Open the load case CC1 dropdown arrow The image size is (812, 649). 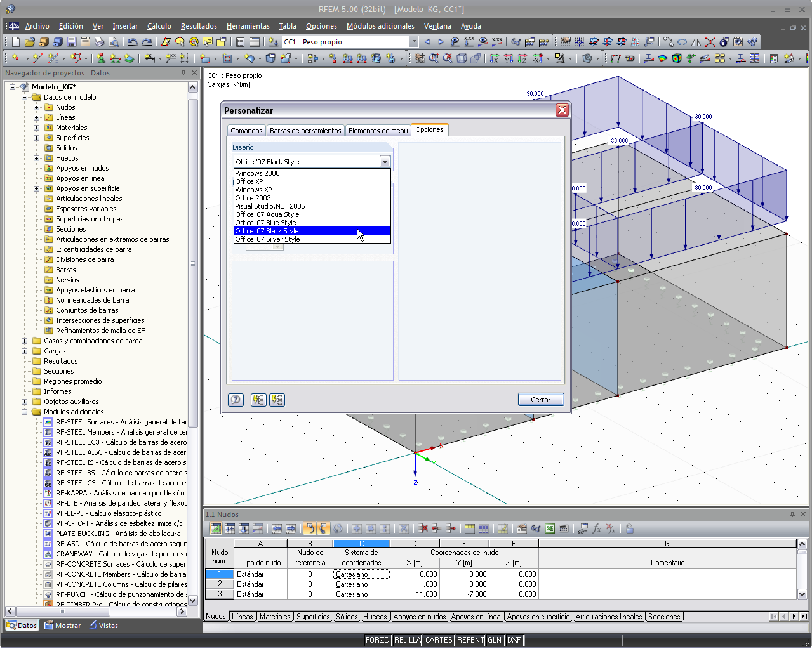(x=414, y=42)
